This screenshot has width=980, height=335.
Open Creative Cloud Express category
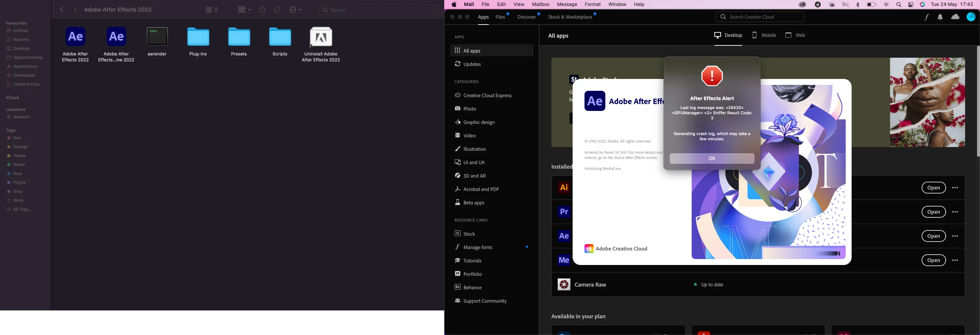pos(484,96)
